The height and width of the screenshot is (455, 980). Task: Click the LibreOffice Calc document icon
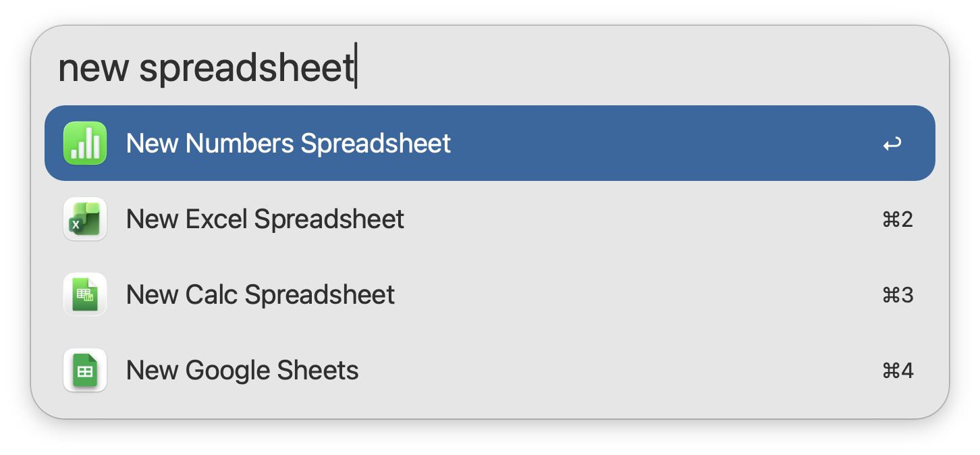pyautogui.click(x=85, y=294)
